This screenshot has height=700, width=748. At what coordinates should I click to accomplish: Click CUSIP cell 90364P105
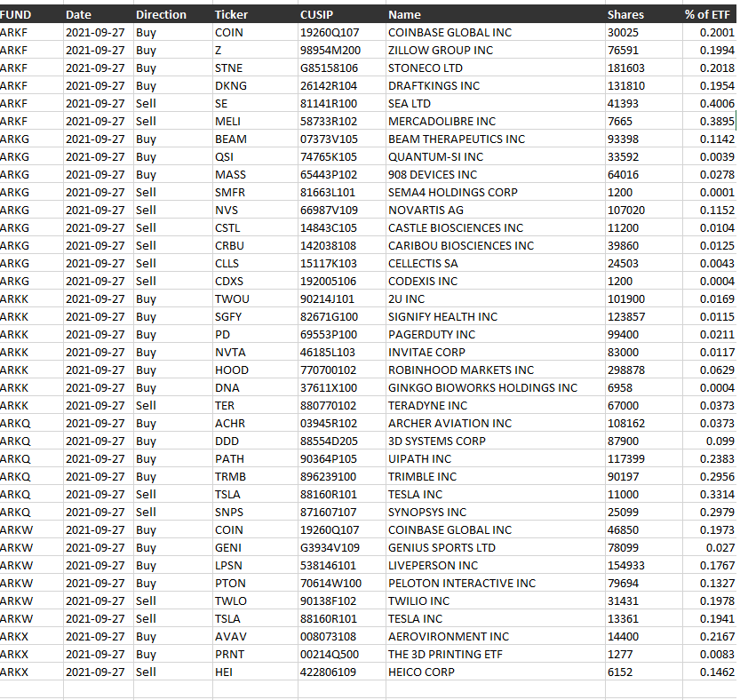(328, 458)
